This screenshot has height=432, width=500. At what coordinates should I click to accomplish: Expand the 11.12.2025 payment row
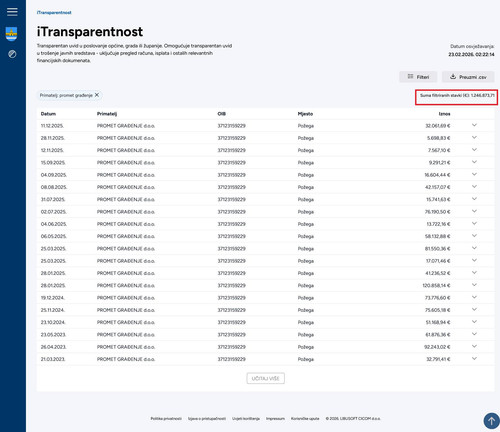coord(474,125)
